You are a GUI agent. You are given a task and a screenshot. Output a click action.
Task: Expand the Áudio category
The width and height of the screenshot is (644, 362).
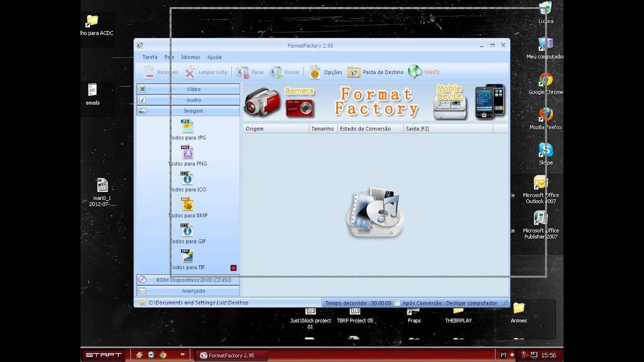click(188, 100)
